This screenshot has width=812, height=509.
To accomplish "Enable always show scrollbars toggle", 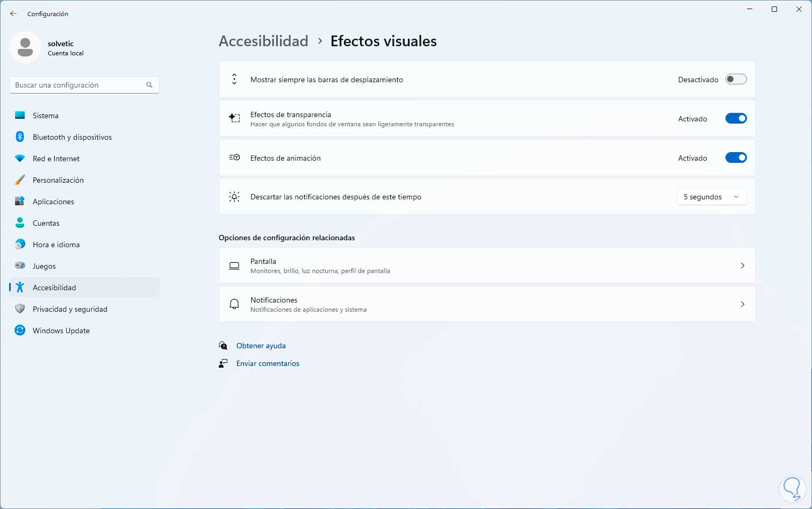I will [x=736, y=80].
